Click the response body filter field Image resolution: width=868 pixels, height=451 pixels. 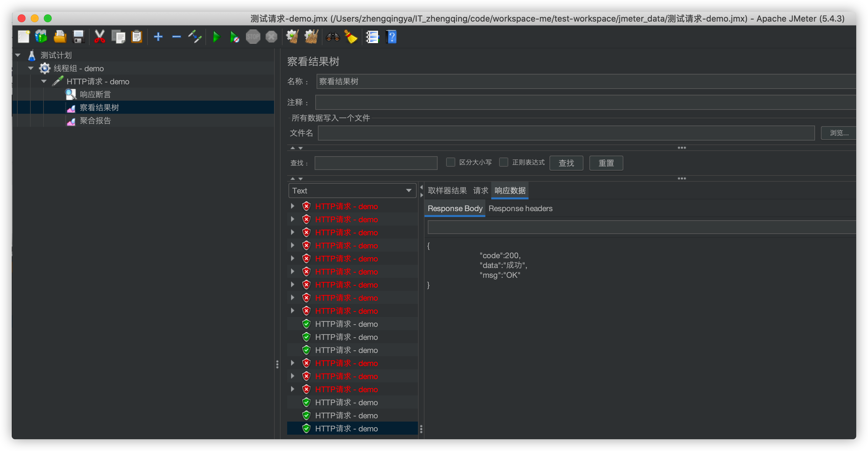tap(642, 227)
